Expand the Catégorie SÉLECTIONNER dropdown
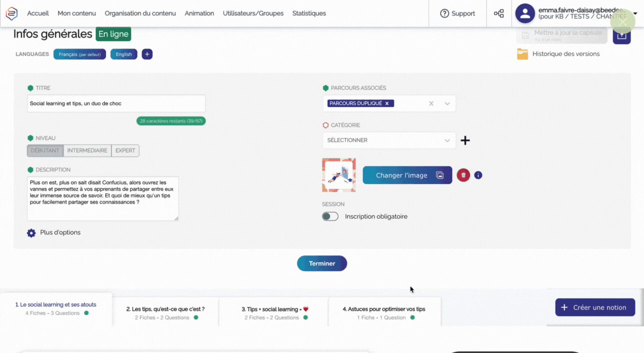 tap(447, 140)
